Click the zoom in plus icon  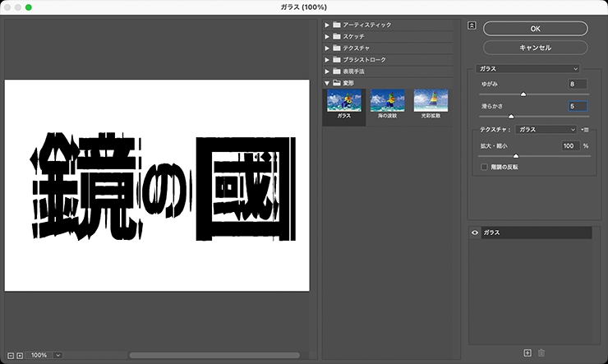(x=20, y=355)
